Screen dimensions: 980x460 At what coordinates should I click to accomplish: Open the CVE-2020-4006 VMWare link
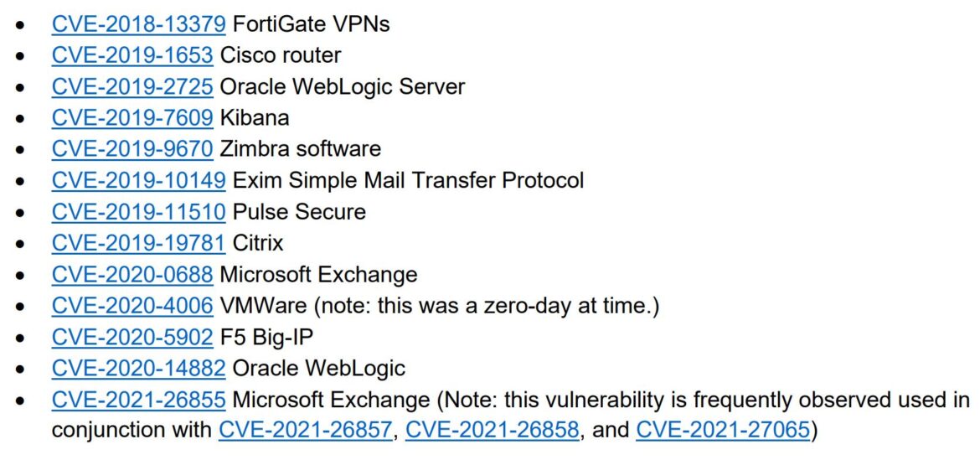(132, 306)
